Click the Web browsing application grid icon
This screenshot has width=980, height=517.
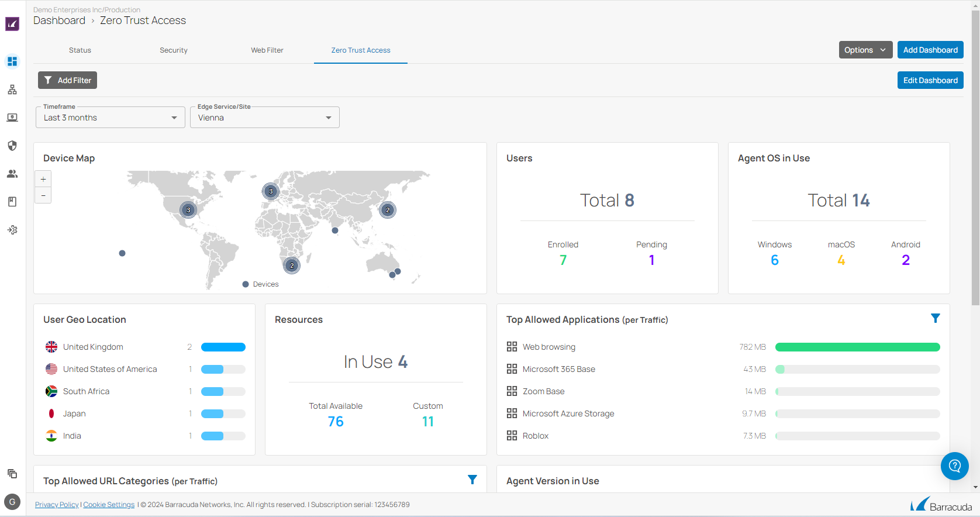pos(512,347)
